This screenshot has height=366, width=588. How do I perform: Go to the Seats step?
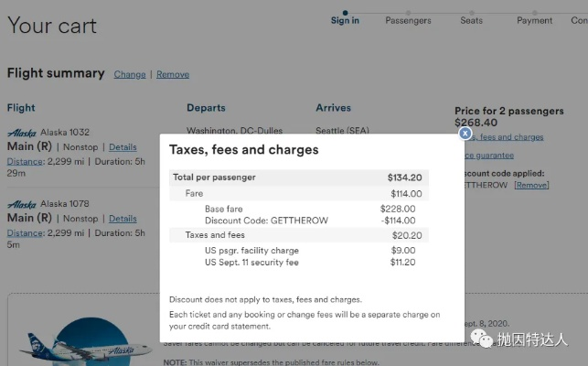click(x=471, y=21)
